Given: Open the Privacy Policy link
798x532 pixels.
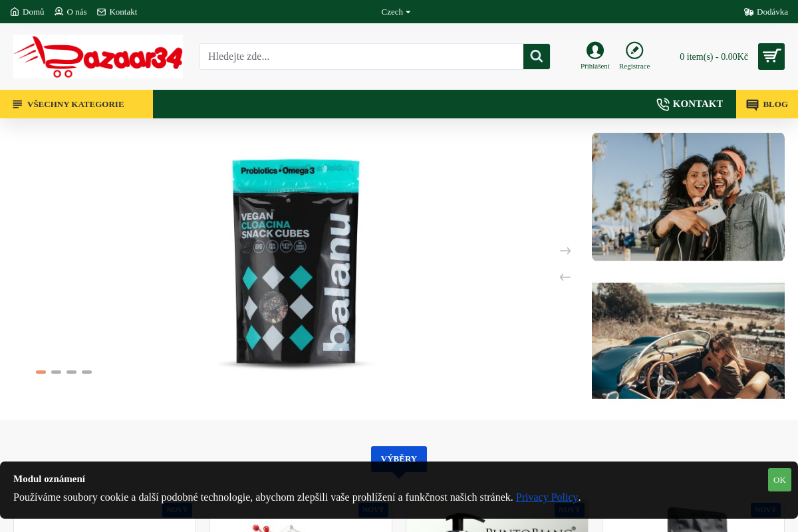Looking at the screenshot, I should click(547, 497).
